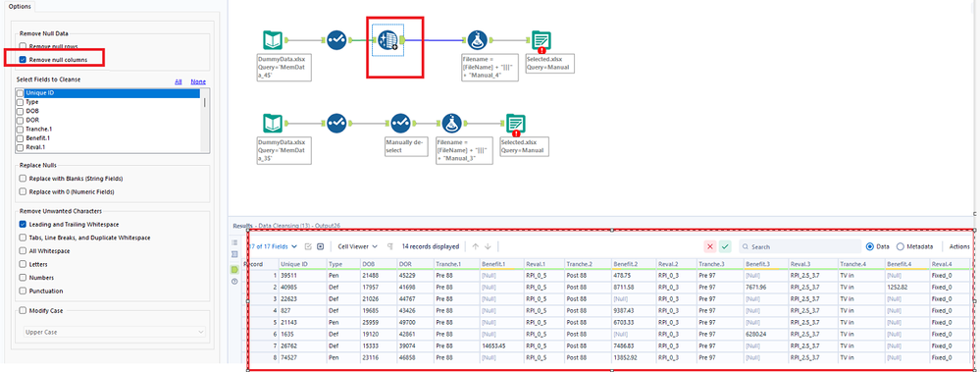Select Formula tool with Manual_3 expression
This screenshot has width=980, height=372.
pos(451,123)
